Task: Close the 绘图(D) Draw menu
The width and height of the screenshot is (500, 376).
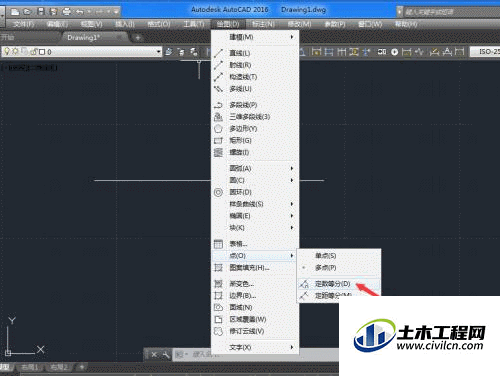Action: (x=228, y=24)
